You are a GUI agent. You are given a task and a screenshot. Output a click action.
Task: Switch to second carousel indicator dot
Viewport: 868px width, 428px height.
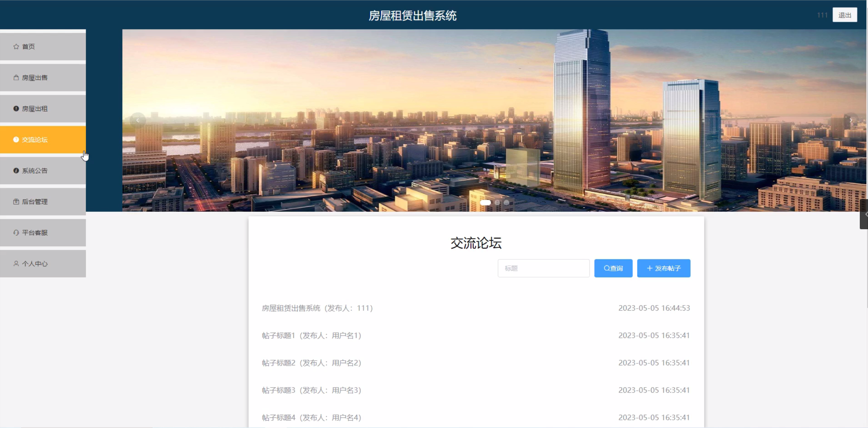(498, 203)
